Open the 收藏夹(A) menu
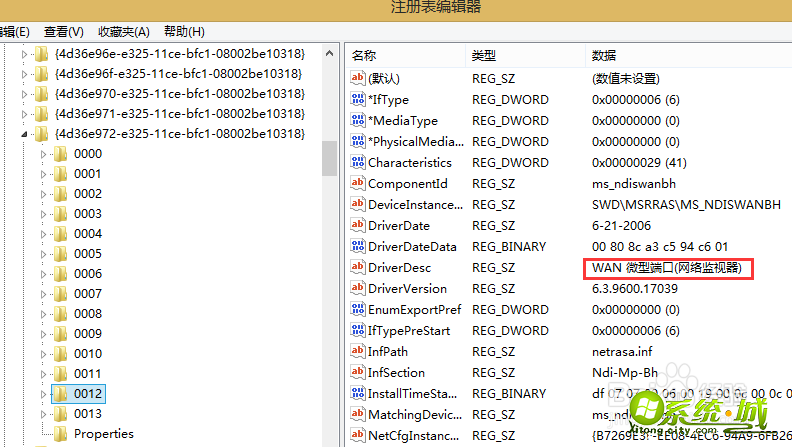Screen dimensions: 792x447 (x=124, y=32)
